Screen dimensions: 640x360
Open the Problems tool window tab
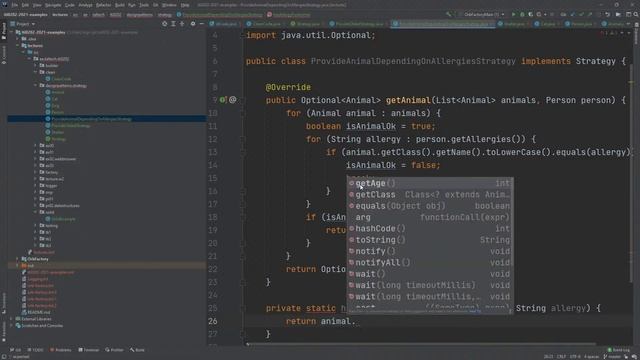click(x=60, y=350)
